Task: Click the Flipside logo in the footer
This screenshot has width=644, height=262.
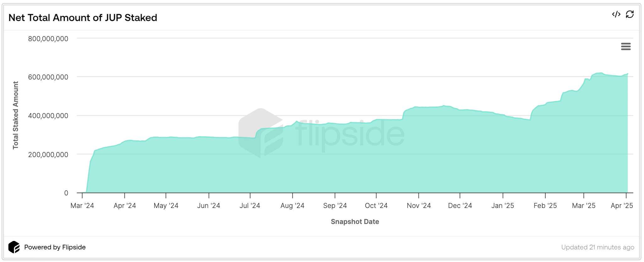Action: coord(14,247)
